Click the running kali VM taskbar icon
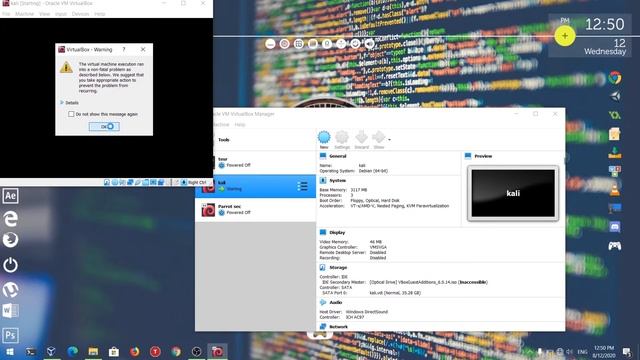The image size is (640, 360). point(217,351)
